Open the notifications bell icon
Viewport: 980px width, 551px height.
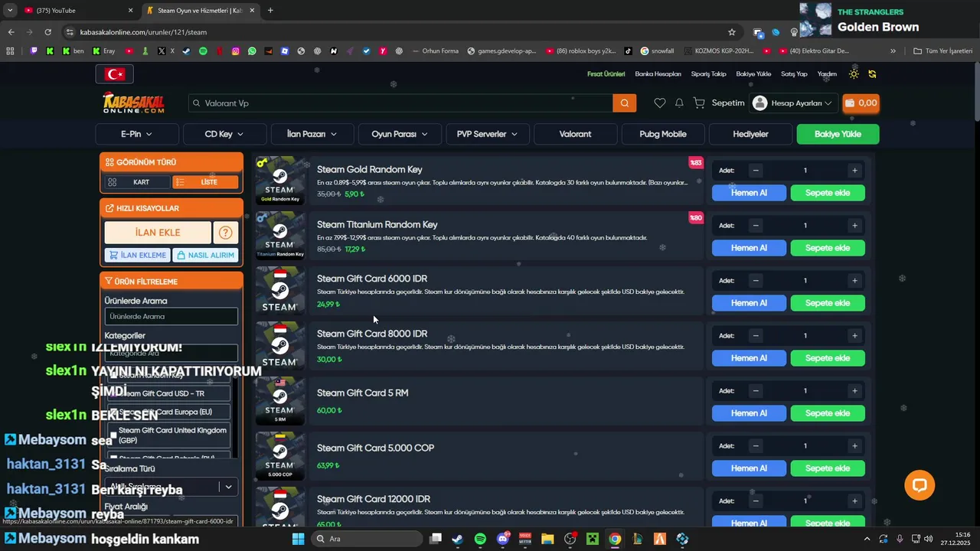(679, 103)
